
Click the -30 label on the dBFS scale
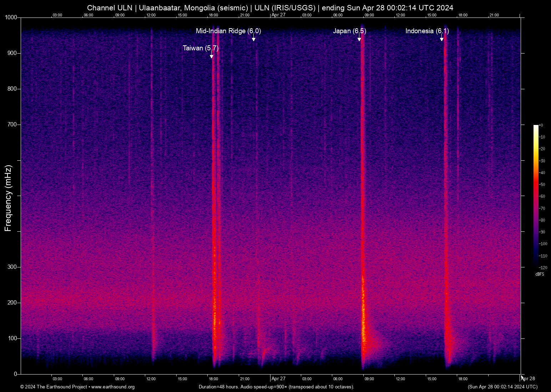pos(542,161)
